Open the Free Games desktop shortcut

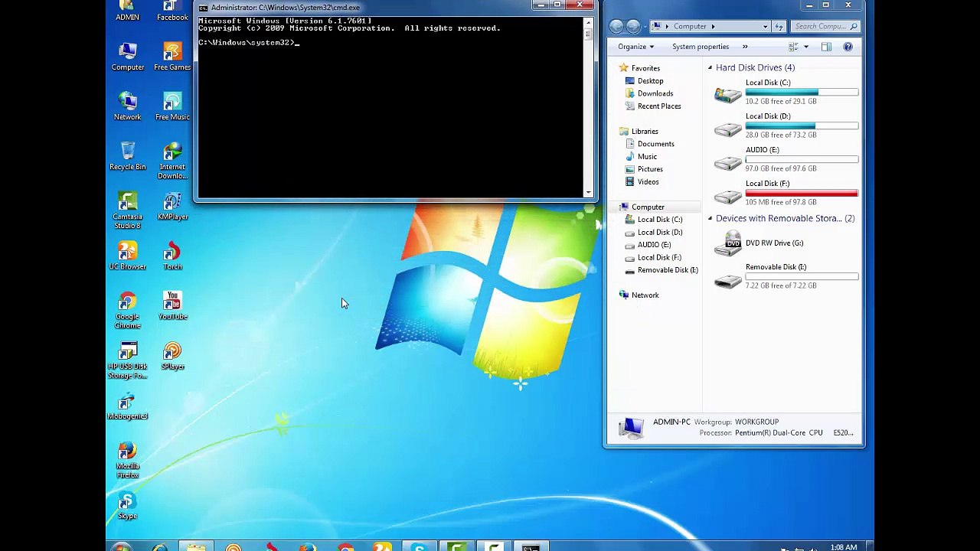(172, 57)
